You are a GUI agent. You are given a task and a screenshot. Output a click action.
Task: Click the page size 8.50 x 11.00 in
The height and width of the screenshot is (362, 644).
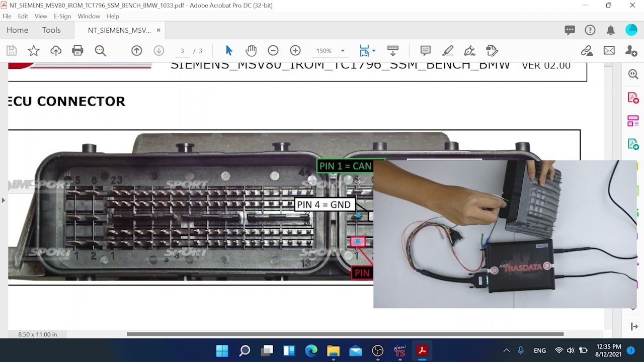pyautogui.click(x=37, y=334)
